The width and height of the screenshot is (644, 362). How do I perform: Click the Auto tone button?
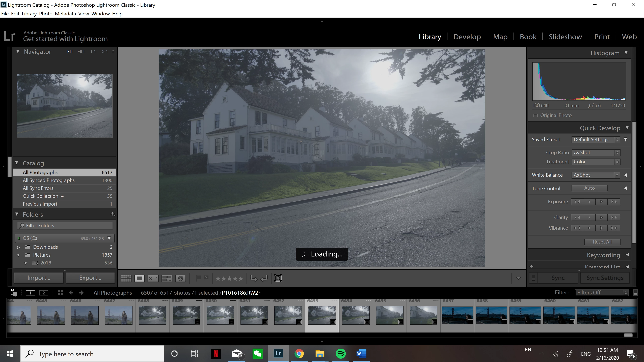589,188
